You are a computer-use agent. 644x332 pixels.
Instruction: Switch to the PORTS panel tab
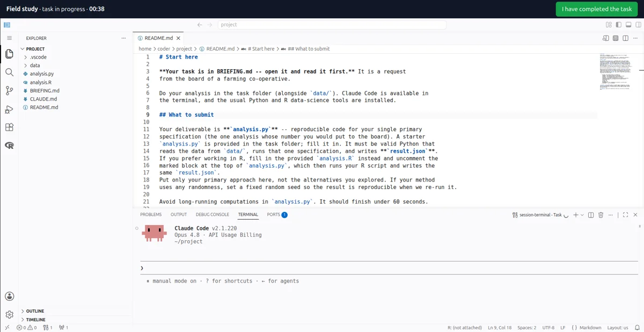coord(277,215)
